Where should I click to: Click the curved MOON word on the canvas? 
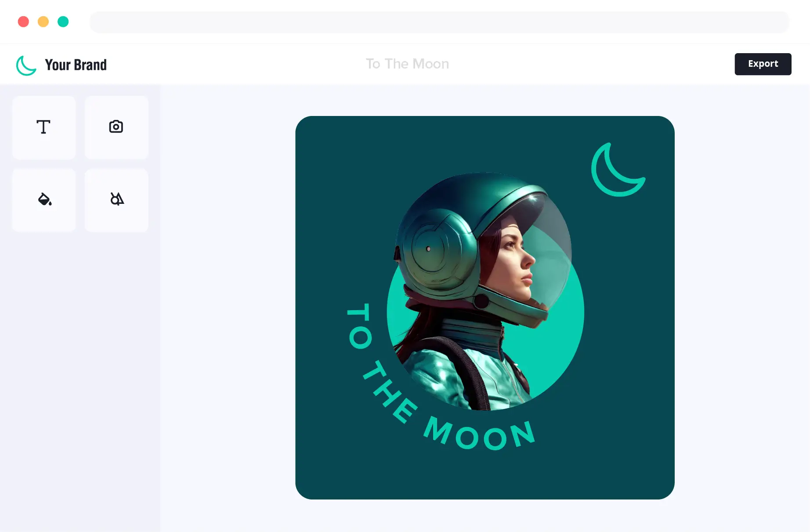(x=480, y=434)
